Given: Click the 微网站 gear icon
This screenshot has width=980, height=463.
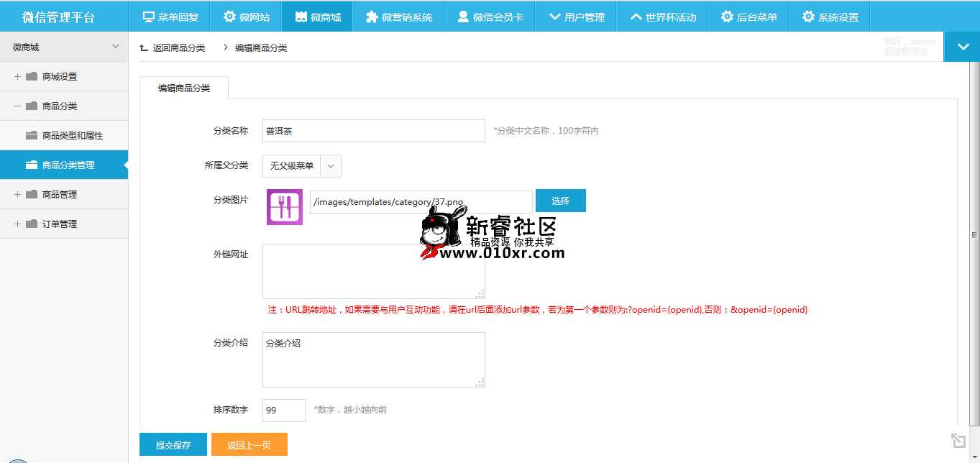Looking at the screenshot, I should pos(229,17).
